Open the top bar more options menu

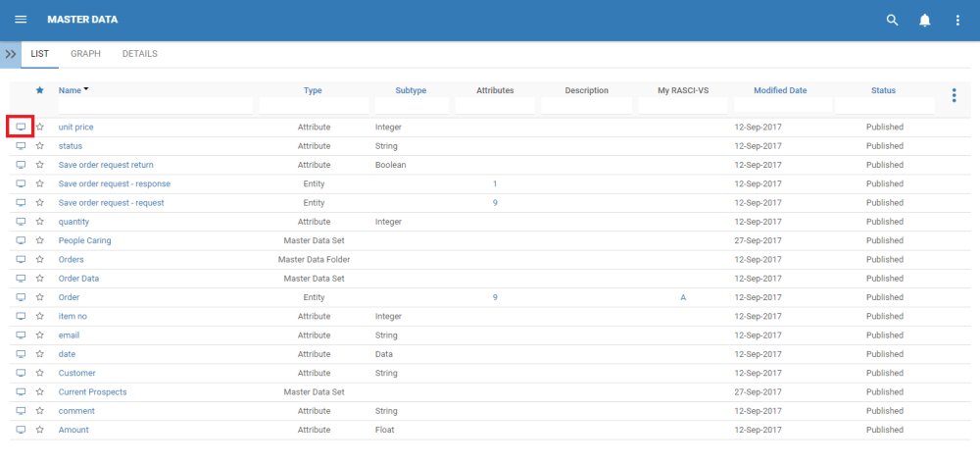pyautogui.click(x=956, y=20)
